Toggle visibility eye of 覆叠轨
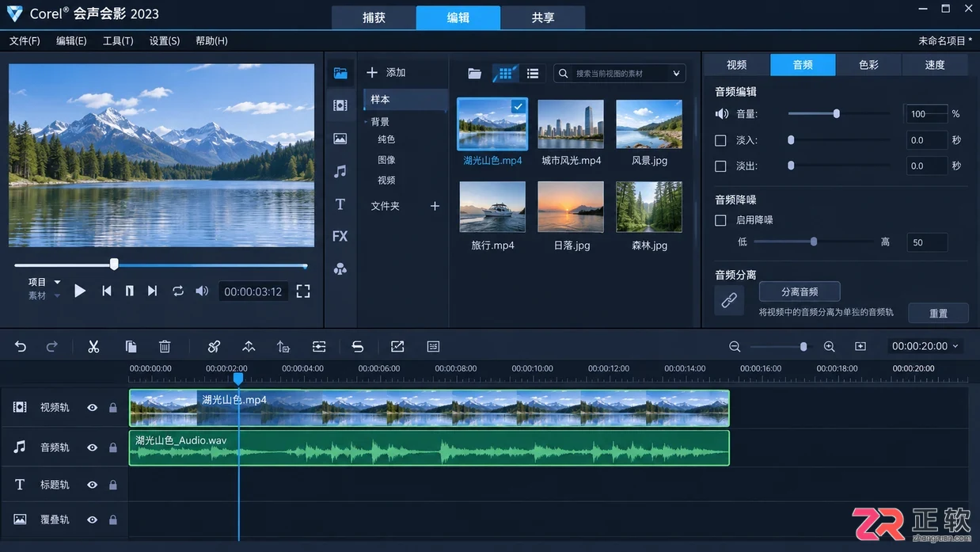The width and height of the screenshot is (980, 552). tap(93, 520)
